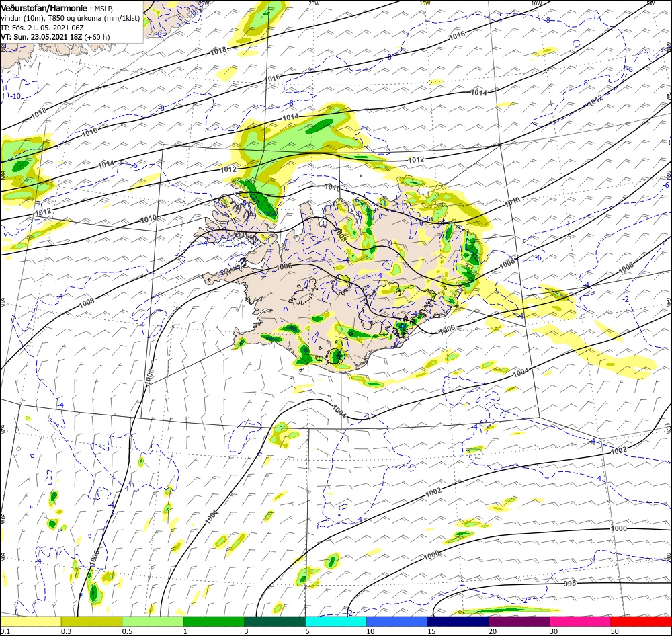Viewport: 672px width, 636px height.
Task: Click the legend value '0.5'
Action: [127, 631]
